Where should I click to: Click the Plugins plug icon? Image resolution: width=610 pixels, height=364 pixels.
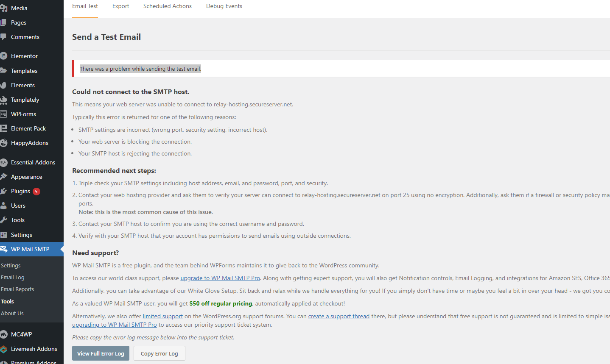(x=3, y=191)
